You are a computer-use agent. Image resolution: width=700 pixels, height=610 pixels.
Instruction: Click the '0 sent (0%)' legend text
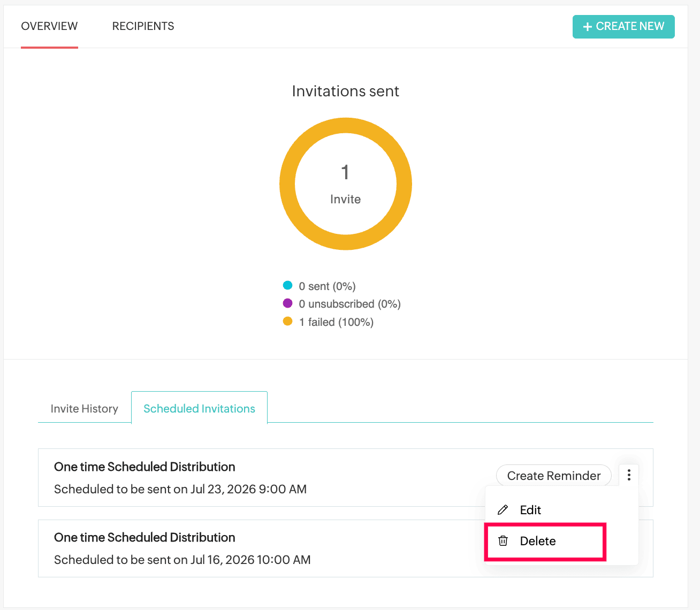click(x=327, y=286)
